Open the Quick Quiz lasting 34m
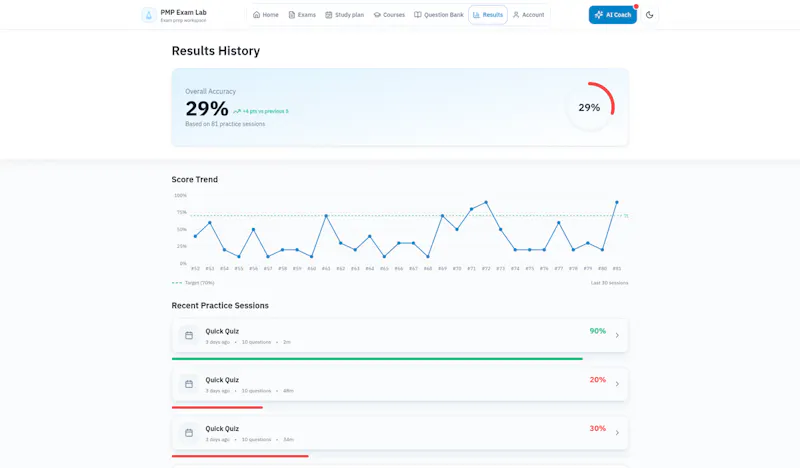Viewport: 800px width, 468px height. pyautogui.click(x=400, y=433)
